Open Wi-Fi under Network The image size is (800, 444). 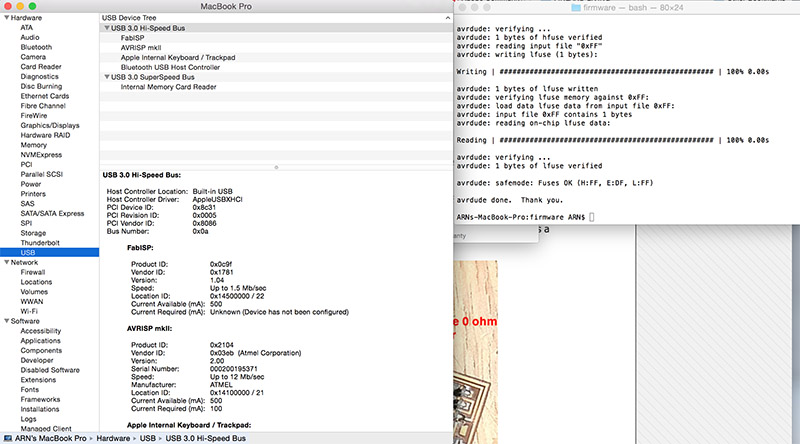click(29, 311)
